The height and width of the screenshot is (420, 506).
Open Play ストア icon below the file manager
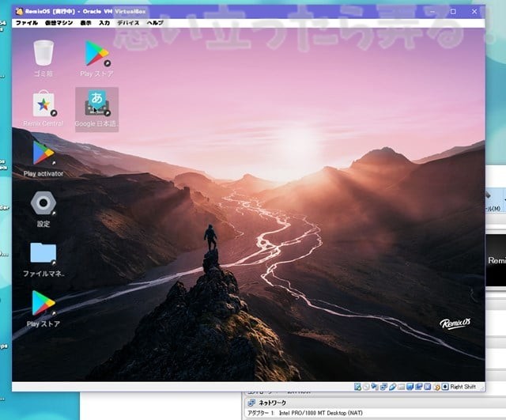(43, 309)
